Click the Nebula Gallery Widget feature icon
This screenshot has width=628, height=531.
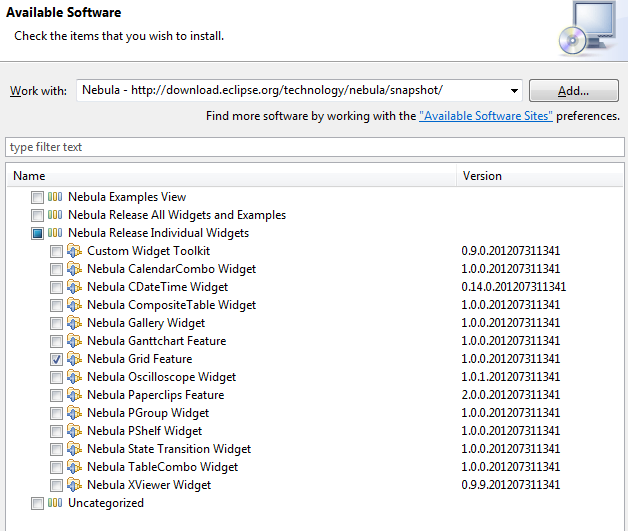pyautogui.click(x=74, y=323)
